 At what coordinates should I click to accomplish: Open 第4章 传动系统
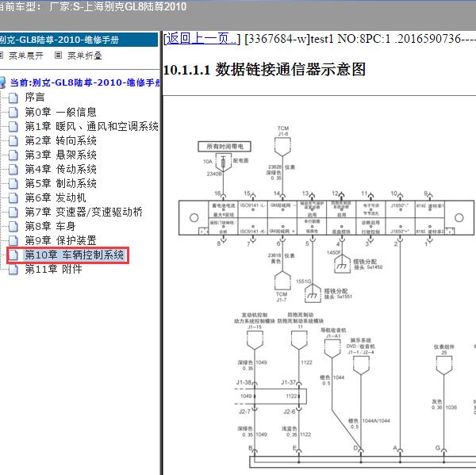coord(61,169)
